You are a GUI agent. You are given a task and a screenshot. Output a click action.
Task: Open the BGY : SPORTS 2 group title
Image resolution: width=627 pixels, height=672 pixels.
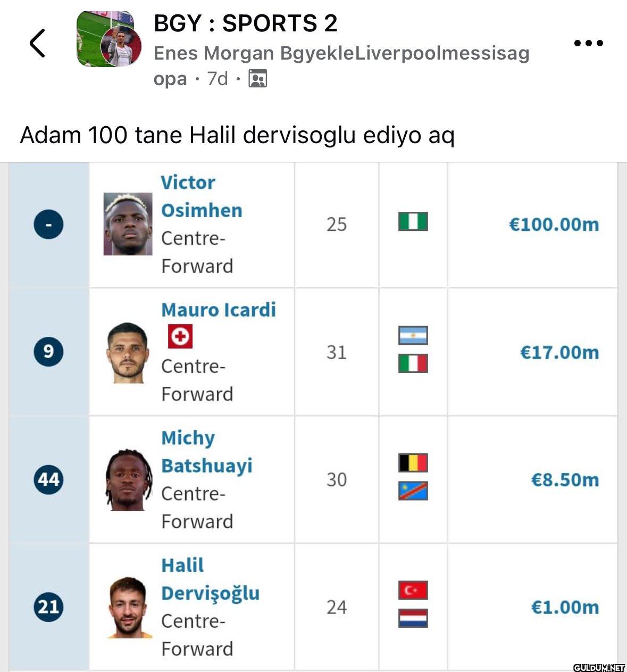click(245, 23)
